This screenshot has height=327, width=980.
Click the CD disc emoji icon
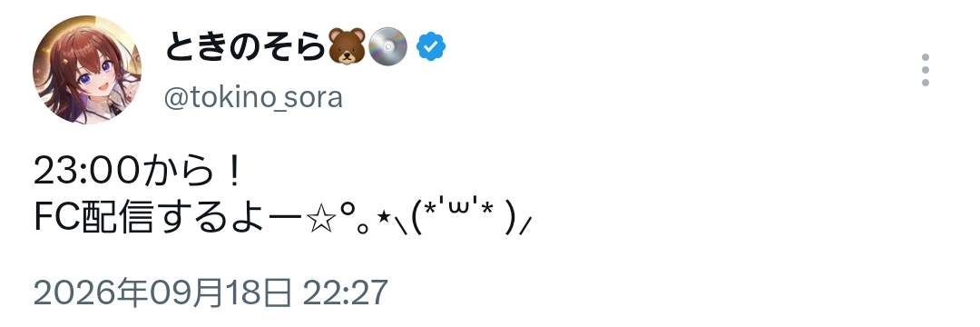coord(387,47)
